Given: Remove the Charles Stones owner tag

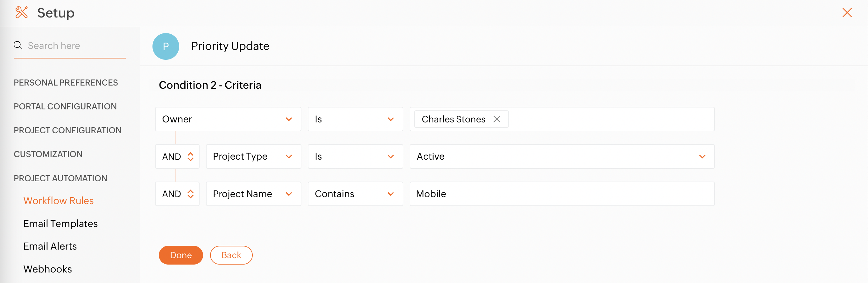Looking at the screenshot, I should point(497,119).
